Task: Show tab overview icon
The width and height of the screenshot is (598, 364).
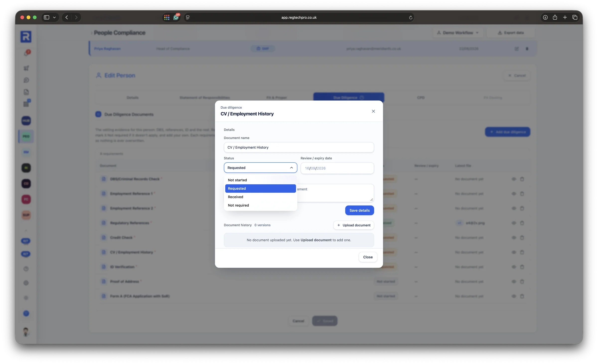Action: tap(575, 17)
